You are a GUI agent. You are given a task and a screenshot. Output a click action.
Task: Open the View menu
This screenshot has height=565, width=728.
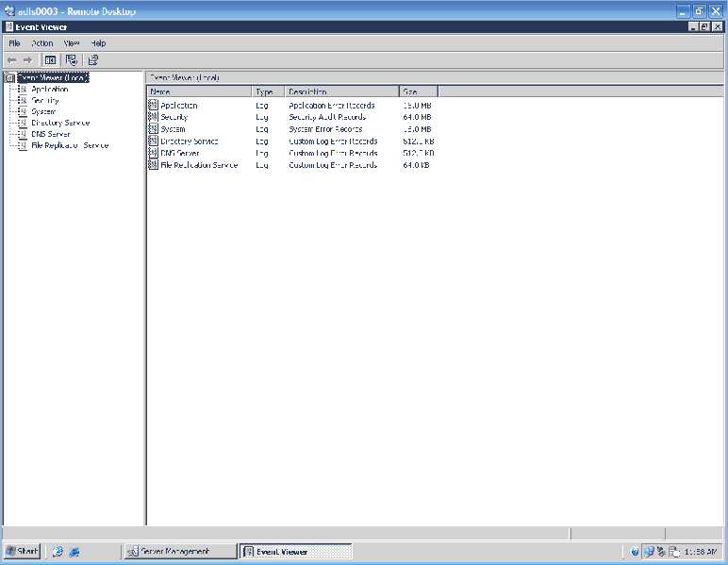(72, 43)
